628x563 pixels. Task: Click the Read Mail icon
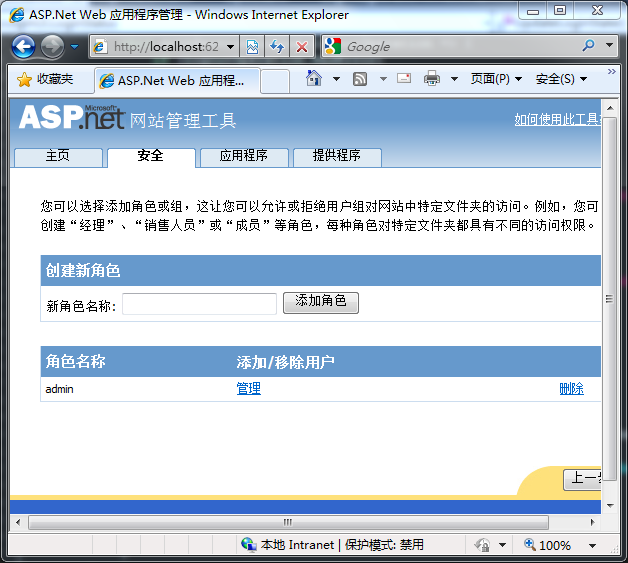point(404,78)
